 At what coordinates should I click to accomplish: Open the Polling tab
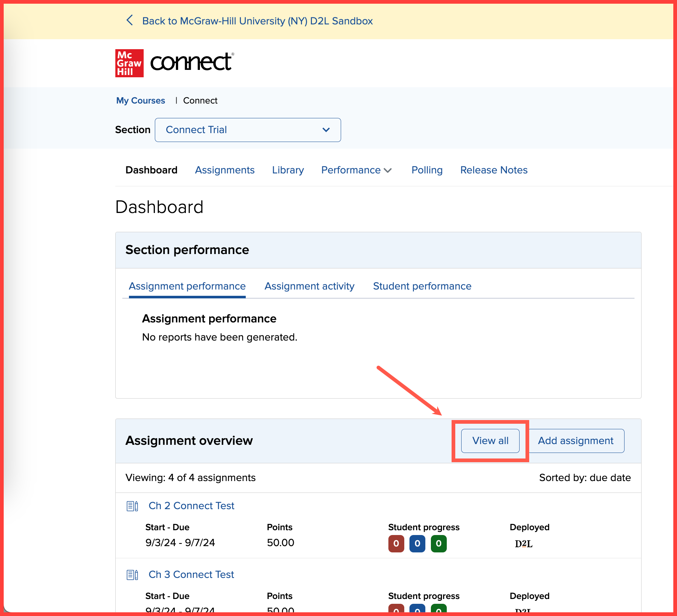pos(427,170)
